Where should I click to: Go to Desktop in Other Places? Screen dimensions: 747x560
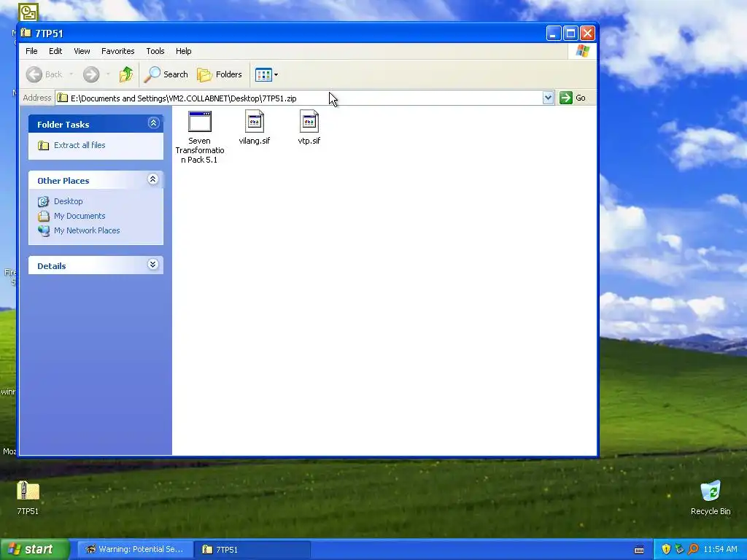(68, 201)
